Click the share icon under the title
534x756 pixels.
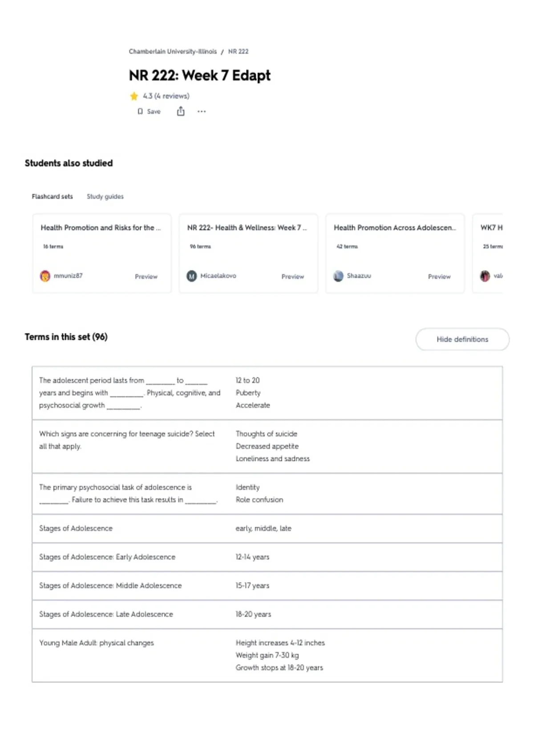tap(181, 111)
